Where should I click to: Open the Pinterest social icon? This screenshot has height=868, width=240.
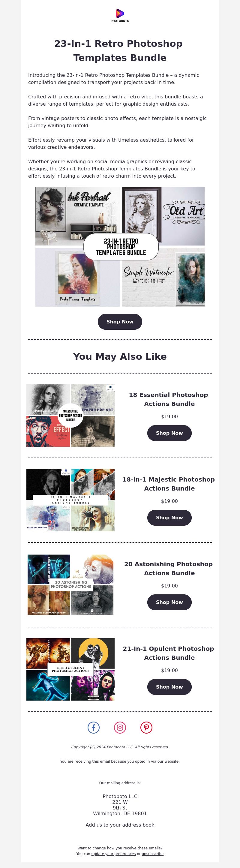pos(146,728)
